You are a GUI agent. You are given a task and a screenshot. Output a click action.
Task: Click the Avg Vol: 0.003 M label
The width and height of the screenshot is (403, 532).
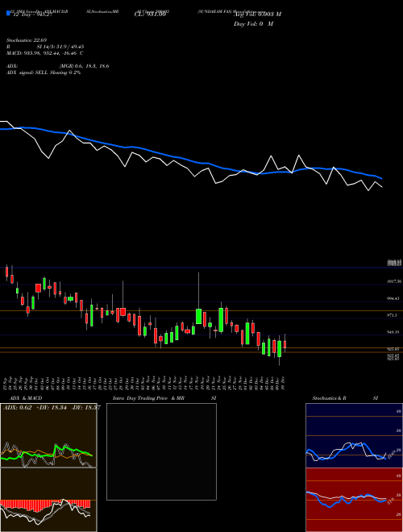tap(257, 15)
